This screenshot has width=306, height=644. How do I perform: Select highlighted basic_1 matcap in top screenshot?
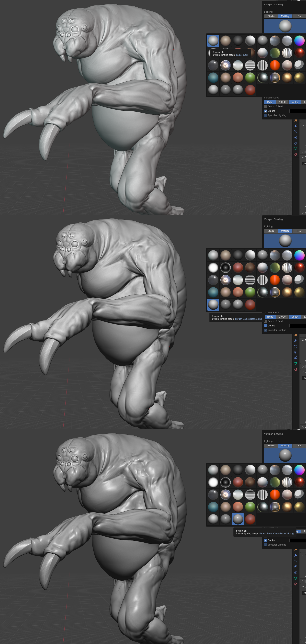coord(213,41)
